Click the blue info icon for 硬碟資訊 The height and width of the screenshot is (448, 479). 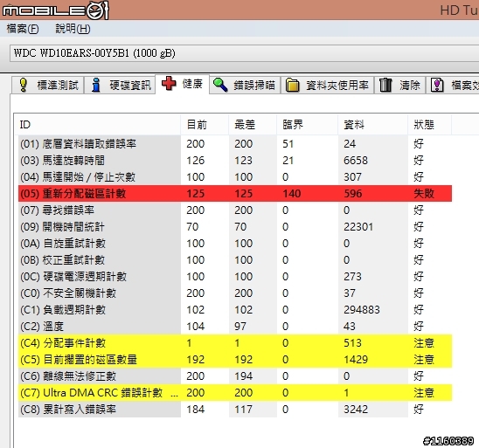(96, 85)
